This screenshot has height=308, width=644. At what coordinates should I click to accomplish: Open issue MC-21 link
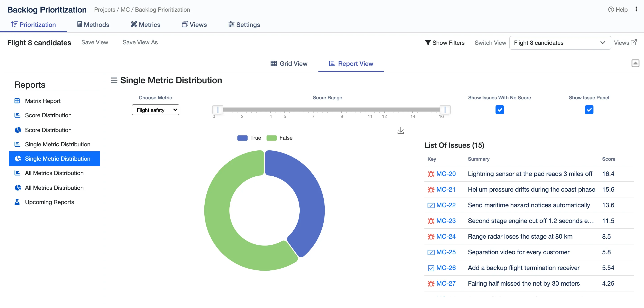pyautogui.click(x=446, y=189)
